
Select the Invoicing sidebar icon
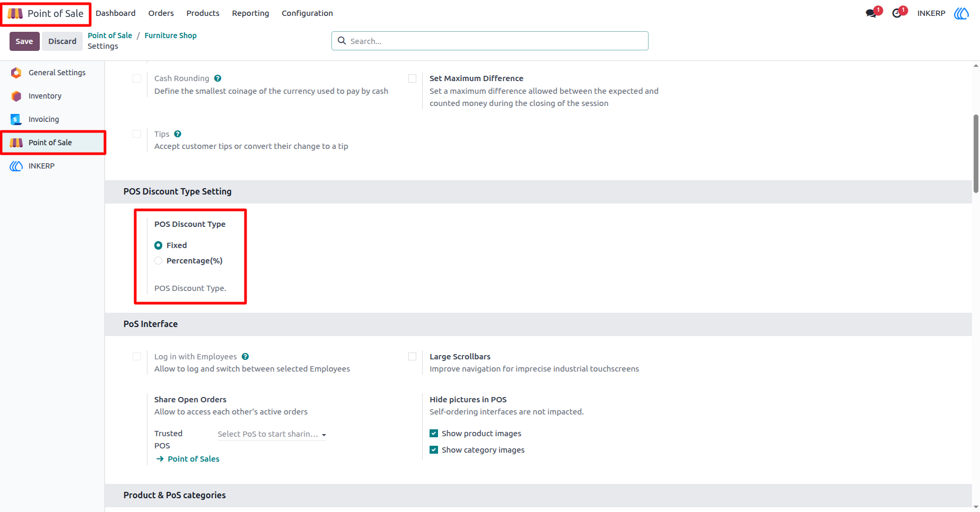(16, 119)
